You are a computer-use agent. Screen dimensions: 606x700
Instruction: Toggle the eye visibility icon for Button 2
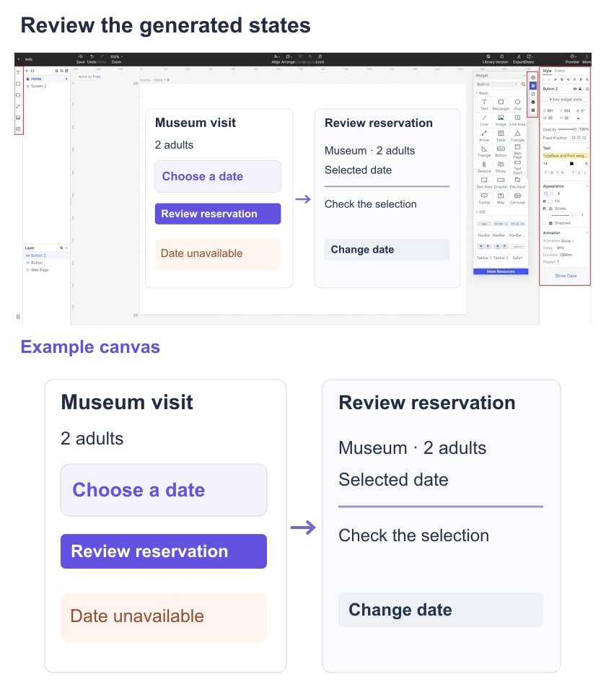575,89
